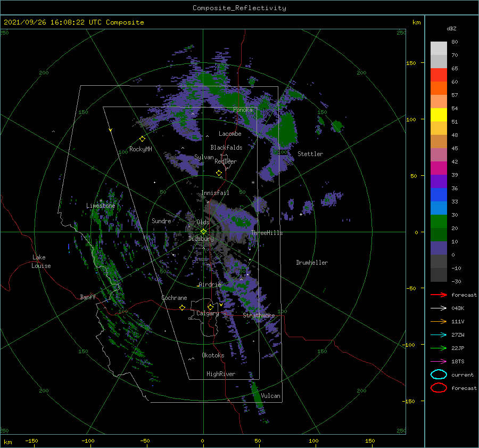Click the RockyMH label

(141, 149)
